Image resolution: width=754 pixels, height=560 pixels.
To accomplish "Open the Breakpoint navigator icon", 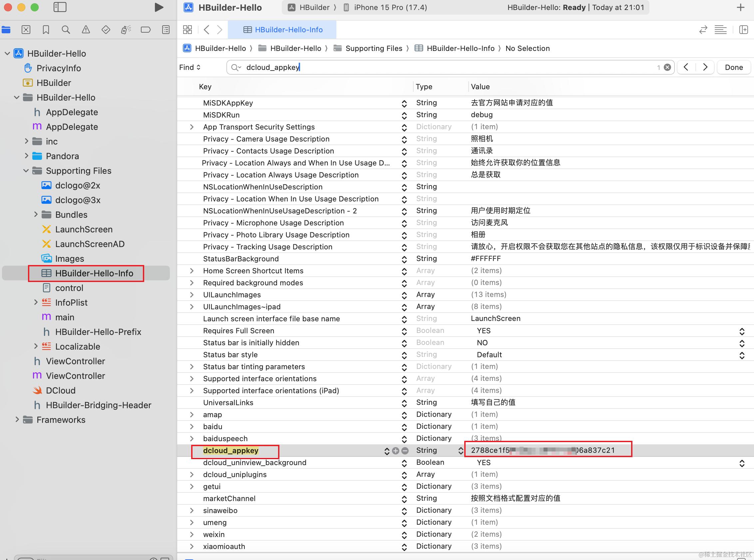I will pos(146,30).
